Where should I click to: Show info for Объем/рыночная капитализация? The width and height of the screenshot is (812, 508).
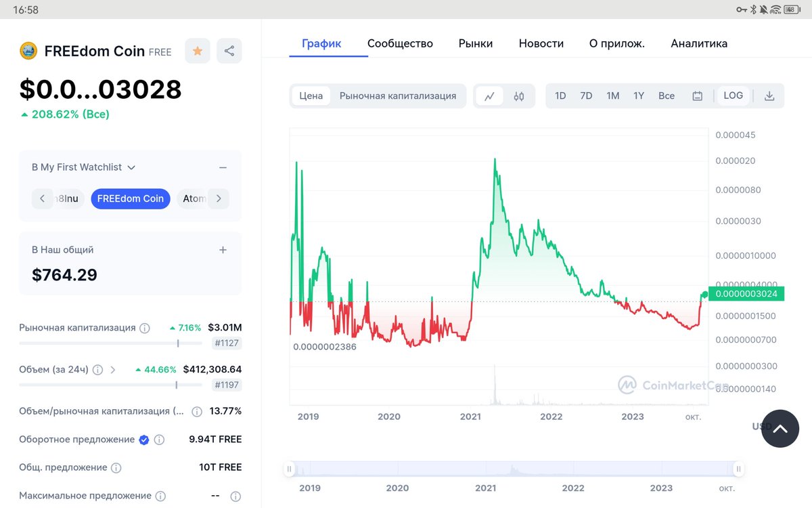(x=197, y=411)
